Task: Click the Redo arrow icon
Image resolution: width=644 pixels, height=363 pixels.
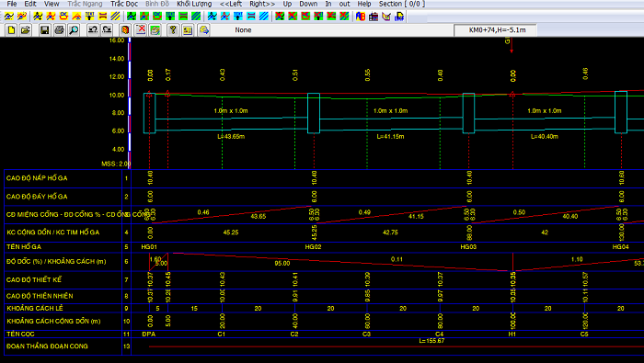Action: (x=107, y=30)
